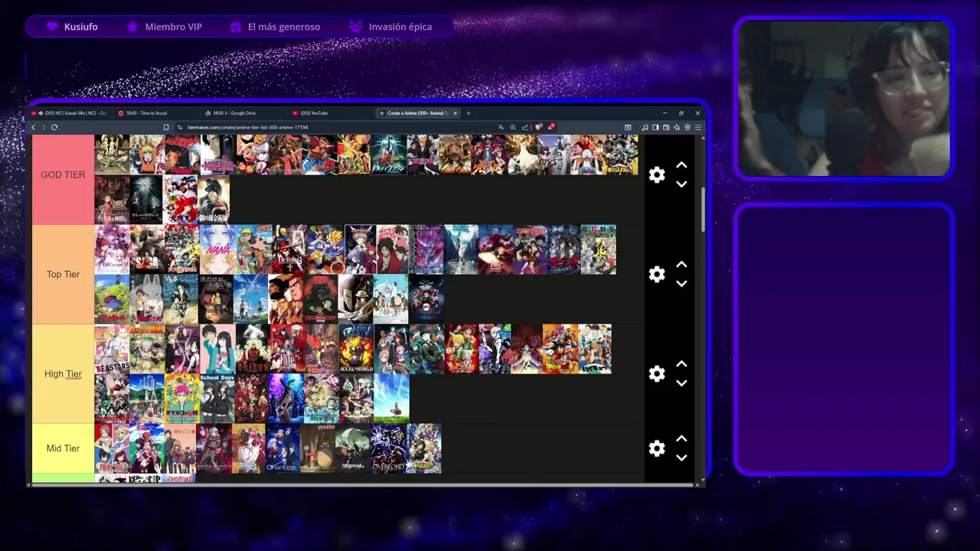
Task: Select El más generoso overlay label
Action: click(x=284, y=27)
